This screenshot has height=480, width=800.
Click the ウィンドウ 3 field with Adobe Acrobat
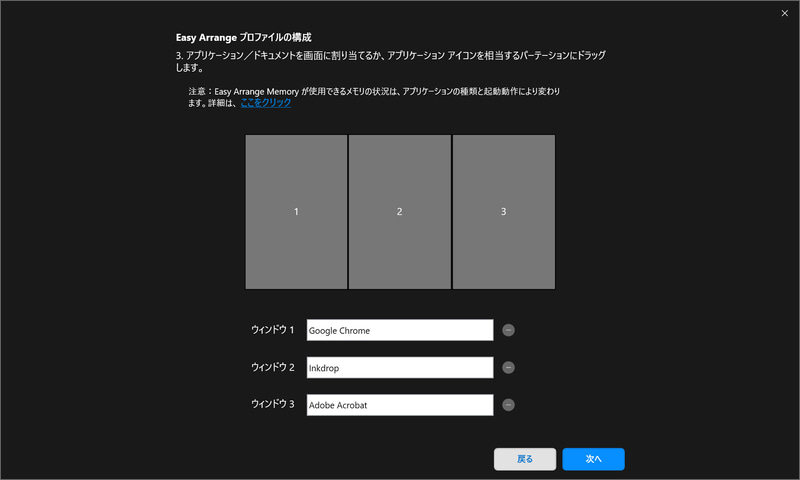[400, 405]
